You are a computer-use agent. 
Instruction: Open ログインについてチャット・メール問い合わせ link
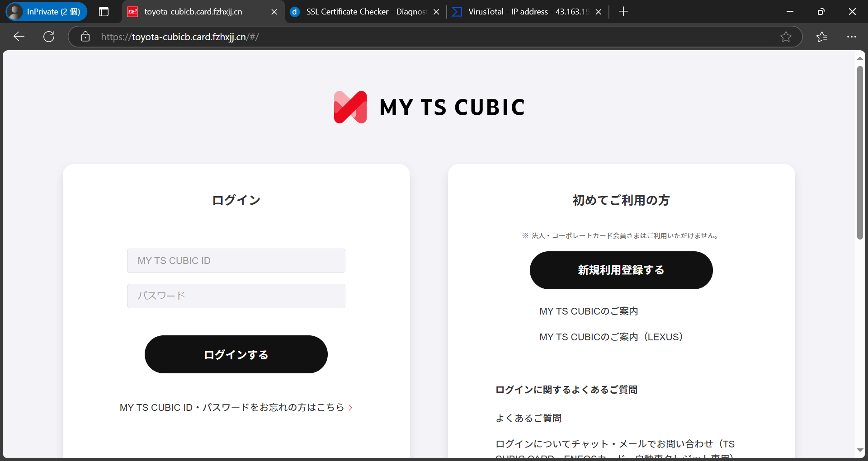[x=615, y=451]
